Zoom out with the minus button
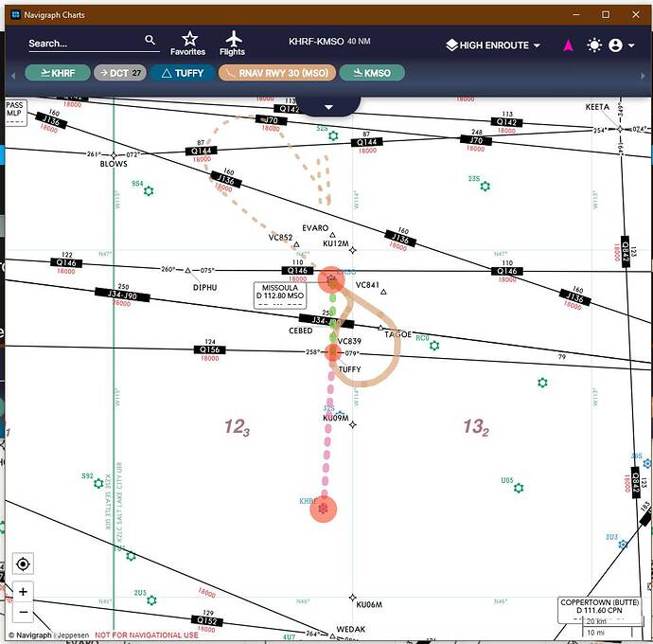Image resolution: width=653 pixels, height=644 pixels. [x=23, y=613]
